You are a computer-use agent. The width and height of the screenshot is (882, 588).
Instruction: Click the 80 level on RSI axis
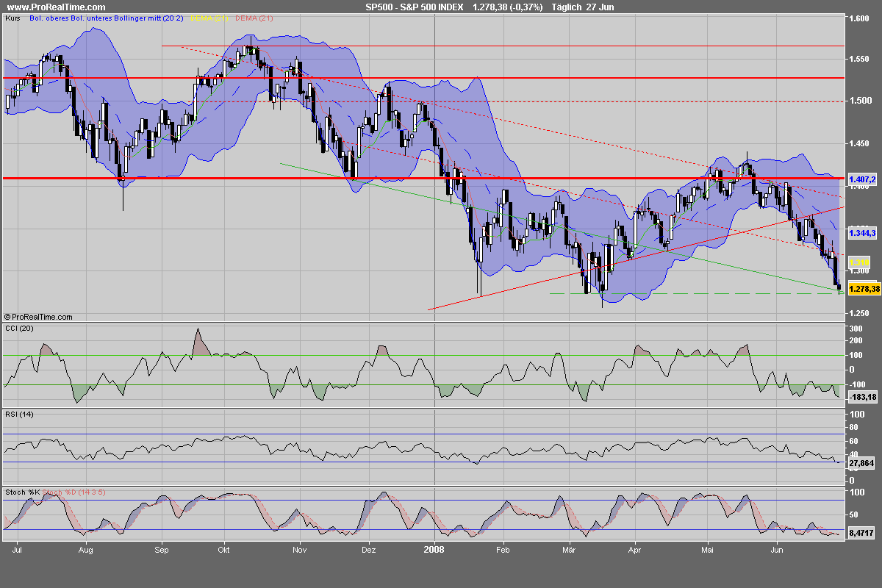[x=853, y=428]
